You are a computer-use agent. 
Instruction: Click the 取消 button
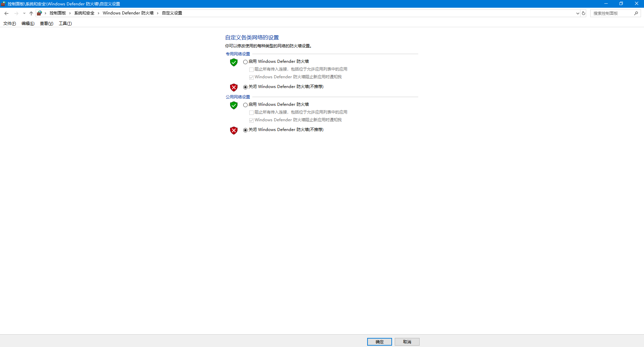pyautogui.click(x=407, y=342)
